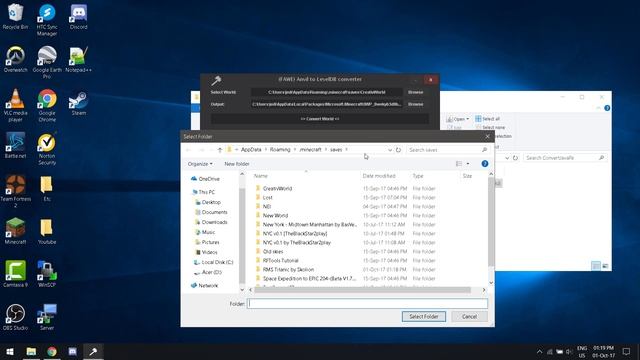640x360 pixels.
Task: Open Chrome from the taskbar
Action: 52,351
